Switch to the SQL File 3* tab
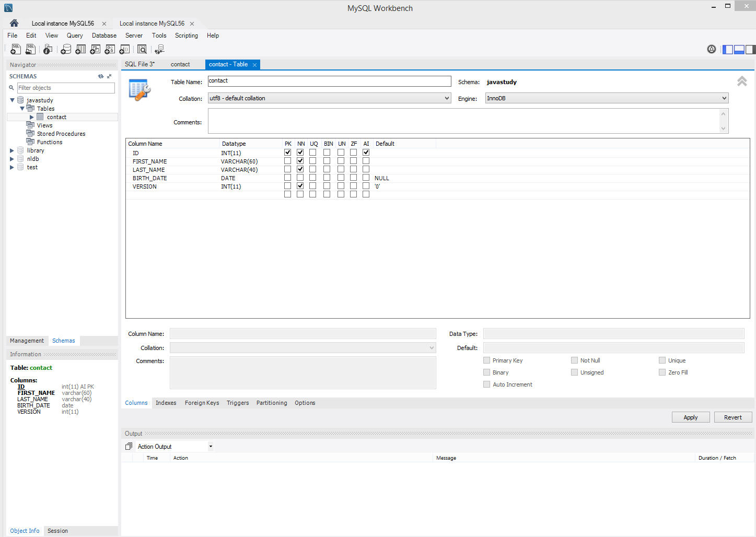The image size is (756, 537). (x=139, y=64)
